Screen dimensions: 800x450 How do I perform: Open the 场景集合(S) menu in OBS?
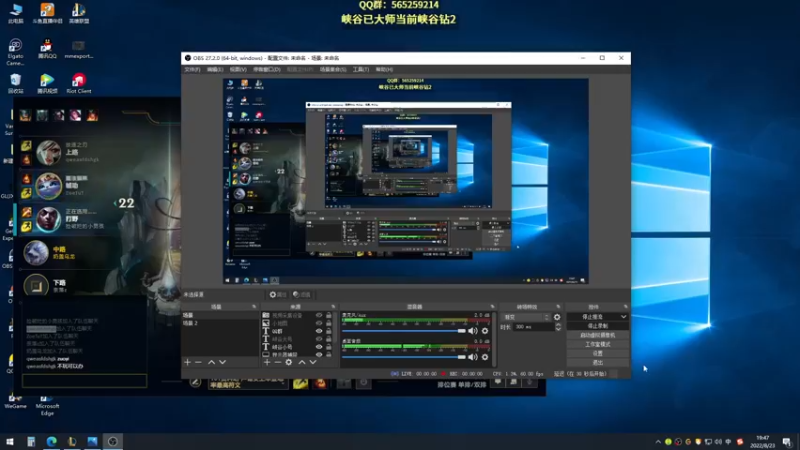[333, 69]
